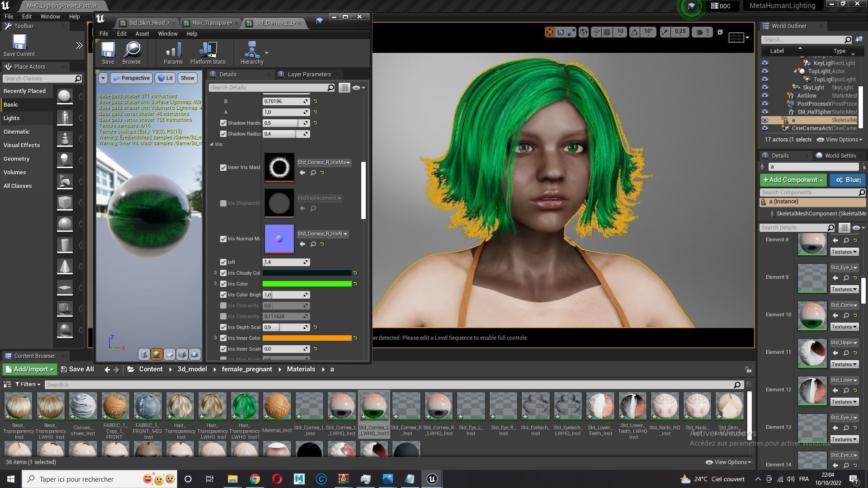
Task: Open the Add Component dropdown
Action: click(x=793, y=180)
